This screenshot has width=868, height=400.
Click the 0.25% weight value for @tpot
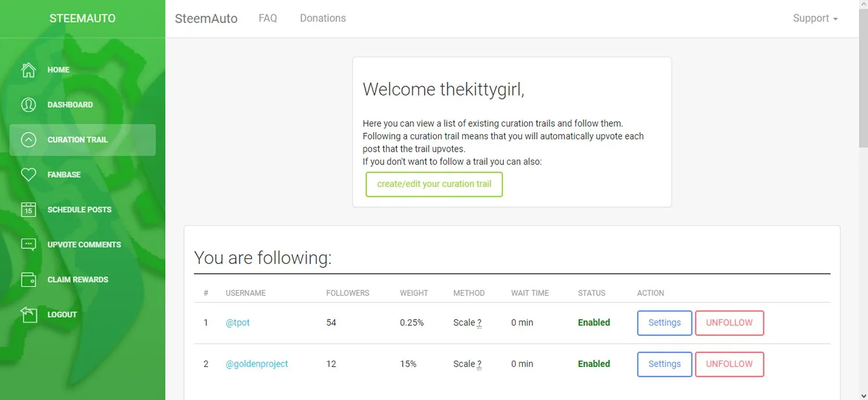[412, 323]
